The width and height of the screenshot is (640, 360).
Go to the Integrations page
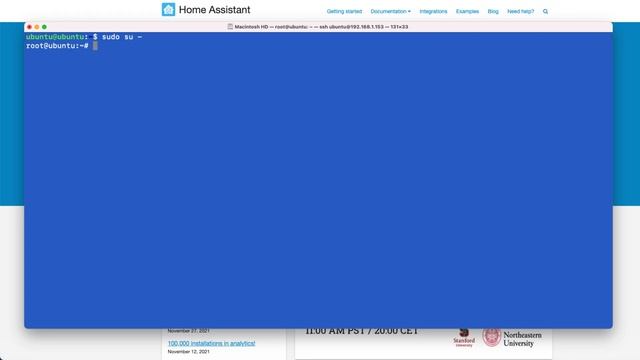point(433,11)
